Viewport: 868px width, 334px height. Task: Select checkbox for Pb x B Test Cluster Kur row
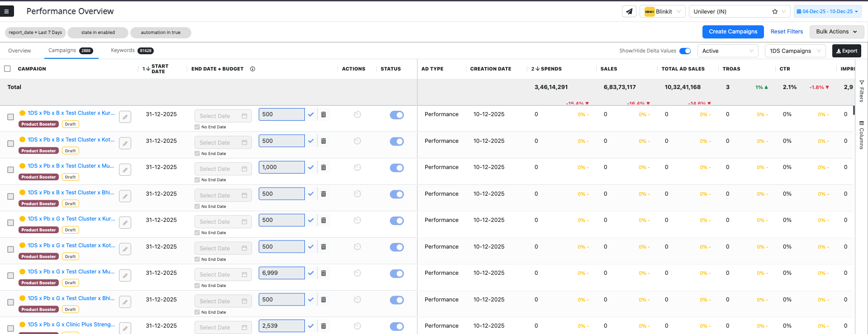tap(10, 117)
